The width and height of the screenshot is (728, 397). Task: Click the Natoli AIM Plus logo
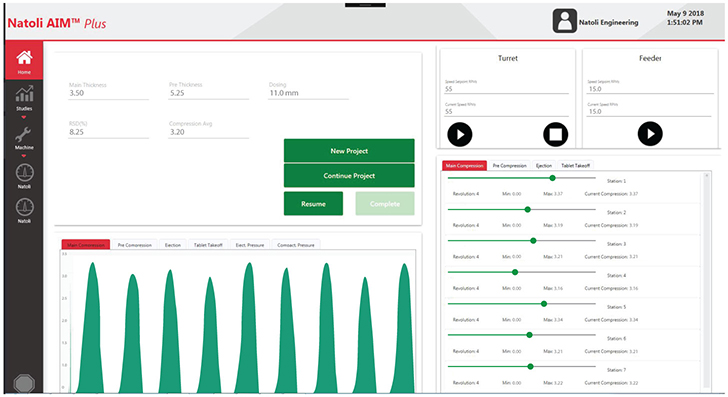pyautogui.click(x=57, y=23)
